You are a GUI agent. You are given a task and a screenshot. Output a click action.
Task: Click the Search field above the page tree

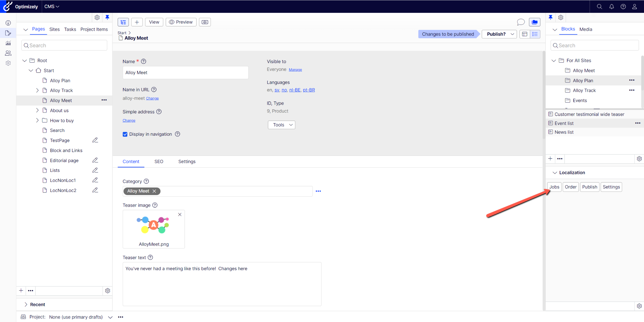64,45
